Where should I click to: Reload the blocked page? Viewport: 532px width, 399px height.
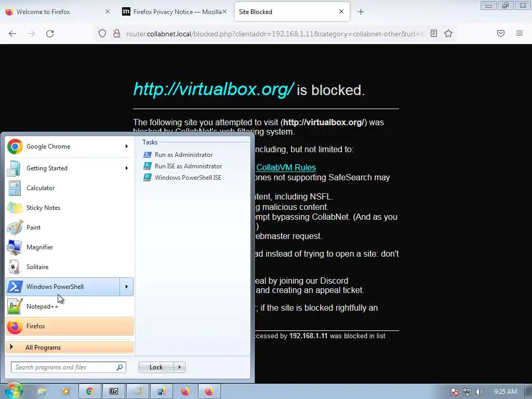(50, 33)
